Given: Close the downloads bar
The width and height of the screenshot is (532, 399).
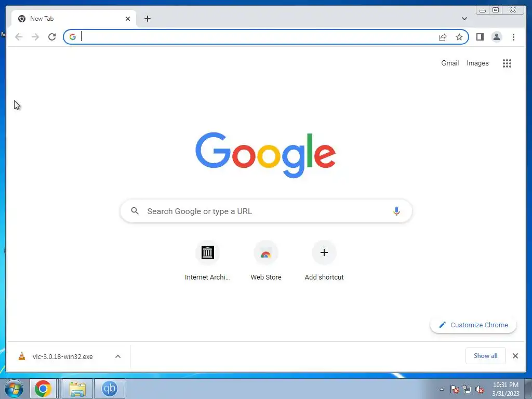Looking at the screenshot, I should click(x=515, y=356).
